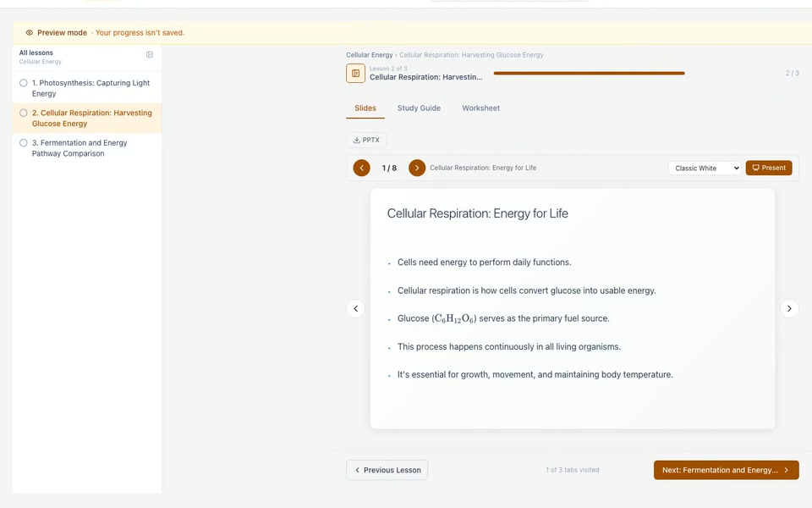This screenshot has height=508, width=812.
Task: Click the '1 of 3 tabs visited' status
Action: pos(573,470)
